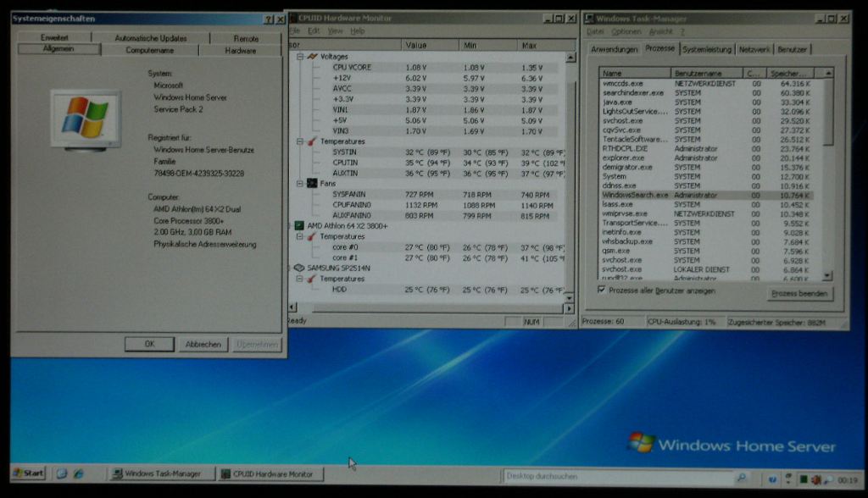Click Hardware Monitor horizontal scrollbar left arrow
Image resolution: width=868 pixels, height=498 pixels.
pos(292,307)
